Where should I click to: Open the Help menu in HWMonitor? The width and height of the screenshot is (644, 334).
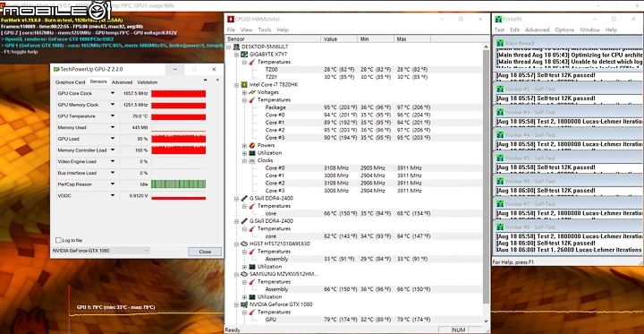pos(283,30)
